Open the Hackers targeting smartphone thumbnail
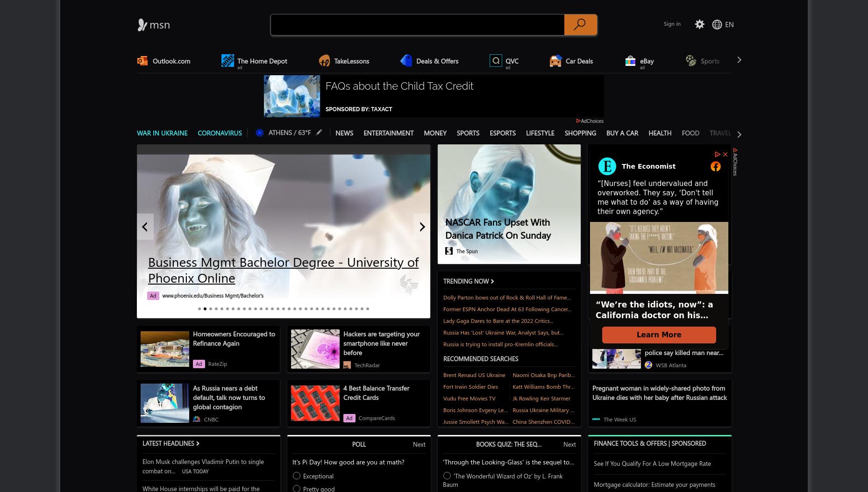The height and width of the screenshot is (492, 868). [x=315, y=349]
